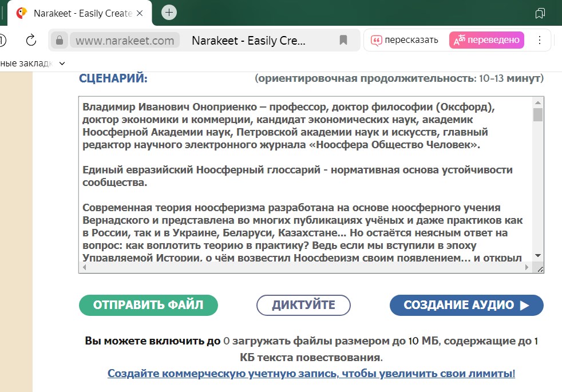Close the Narakeet browser tab
Screen dimensions: 562x392
pos(140,13)
